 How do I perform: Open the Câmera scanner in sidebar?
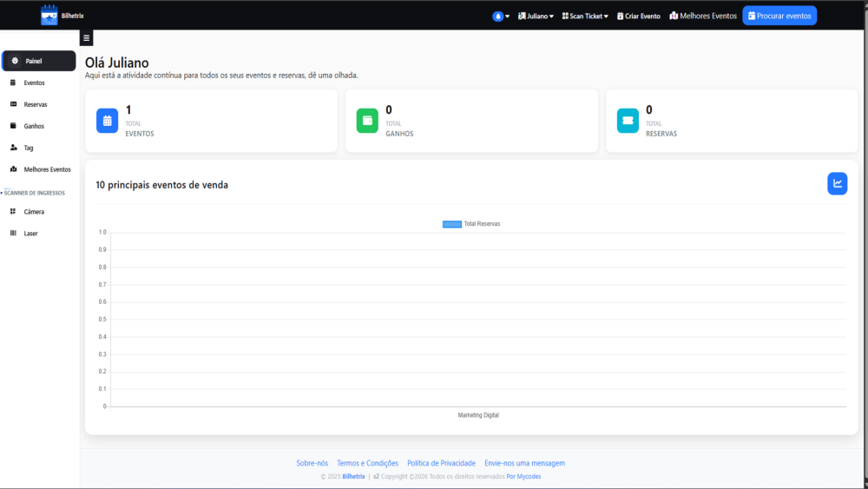[x=34, y=212]
